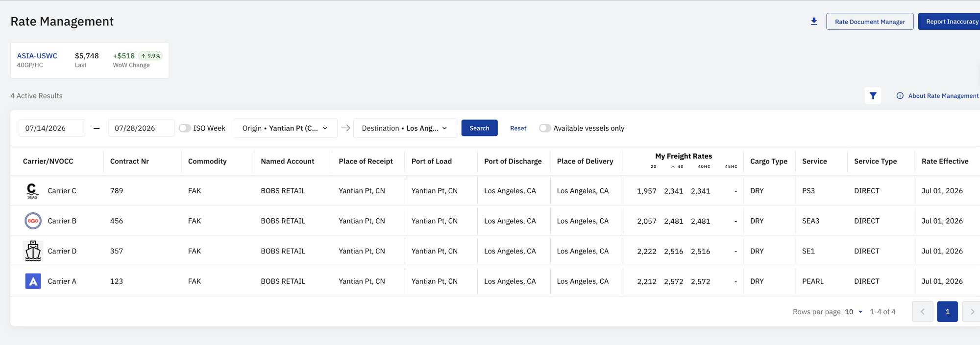Download rates using the download icon

tap(814, 22)
